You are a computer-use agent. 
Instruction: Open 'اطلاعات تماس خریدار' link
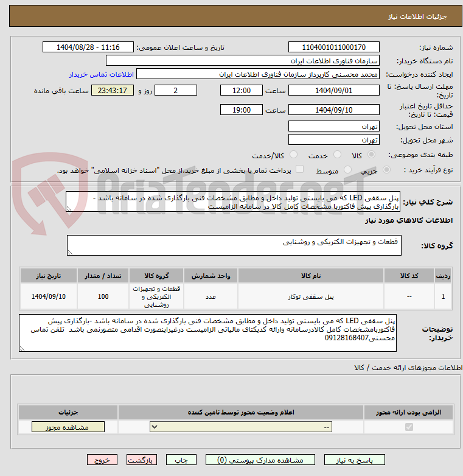click(102, 74)
